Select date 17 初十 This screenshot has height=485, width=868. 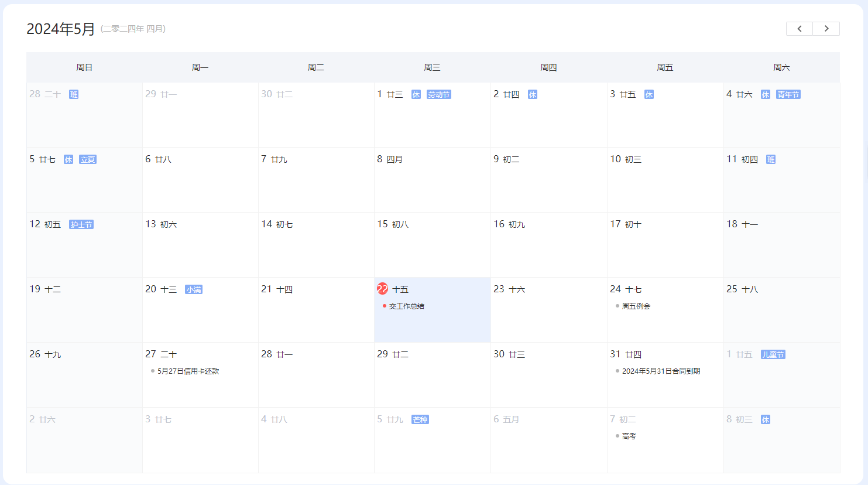[665, 245]
